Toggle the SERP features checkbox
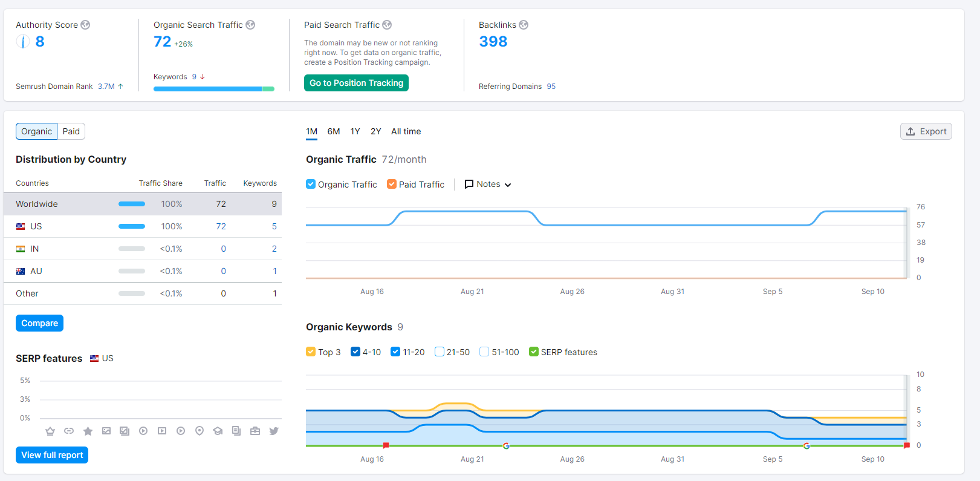This screenshot has height=481, width=980. point(534,352)
